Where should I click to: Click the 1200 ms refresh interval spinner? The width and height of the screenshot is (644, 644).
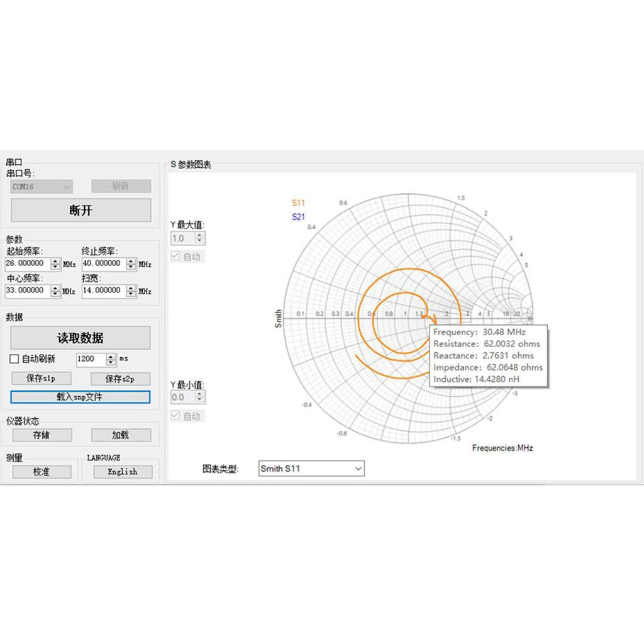(x=111, y=359)
